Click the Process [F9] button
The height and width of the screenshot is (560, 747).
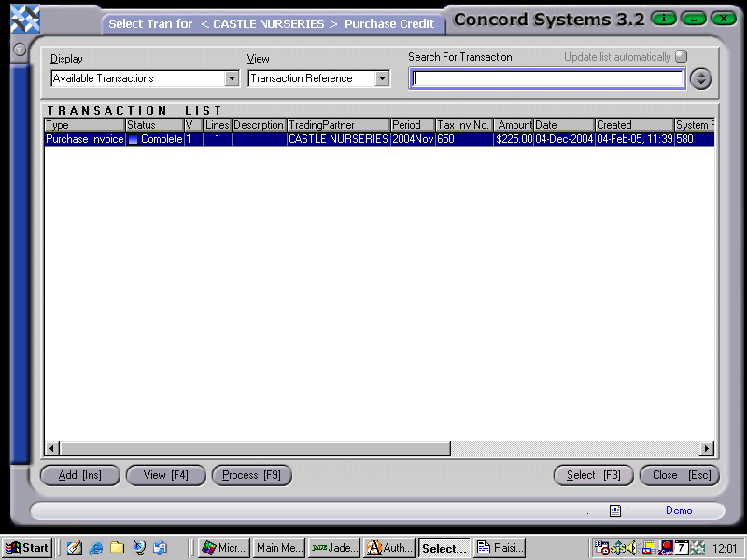coord(251,475)
